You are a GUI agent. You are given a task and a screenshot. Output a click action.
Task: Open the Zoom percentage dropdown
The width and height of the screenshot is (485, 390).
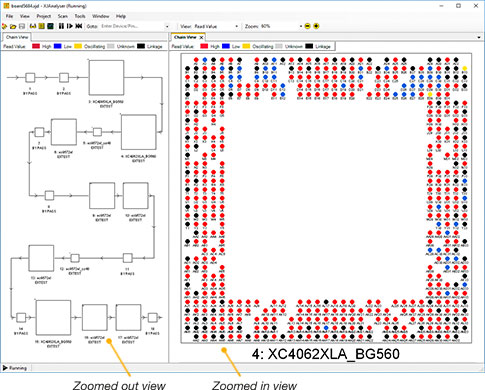pos(281,26)
